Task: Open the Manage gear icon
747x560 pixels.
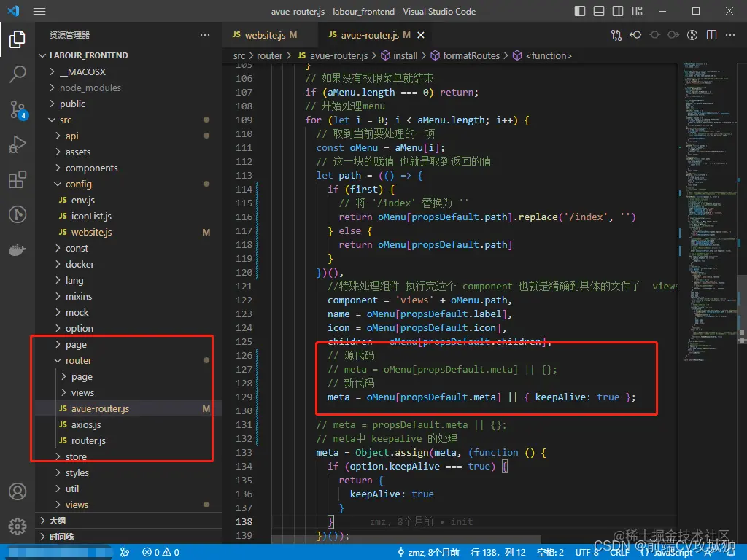Action: click(18, 526)
